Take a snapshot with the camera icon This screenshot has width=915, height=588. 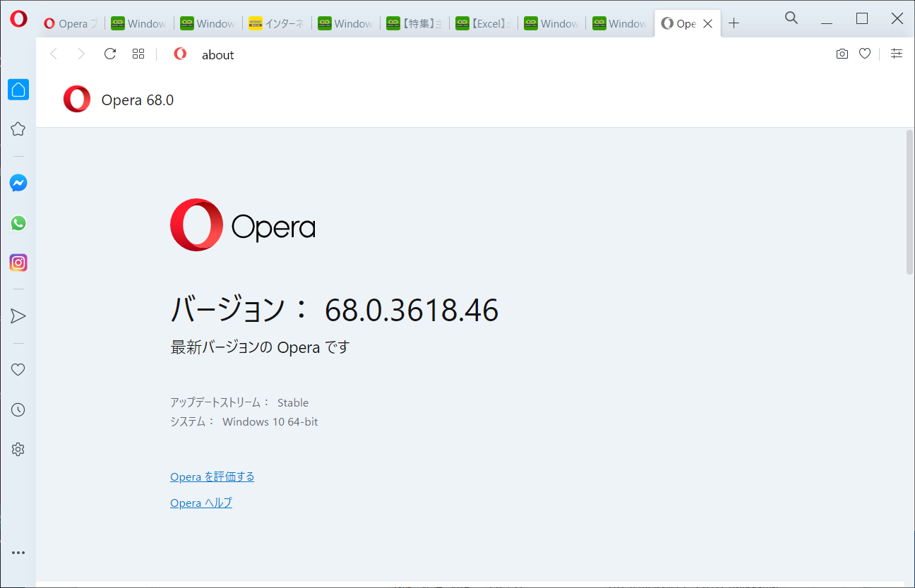(x=842, y=53)
